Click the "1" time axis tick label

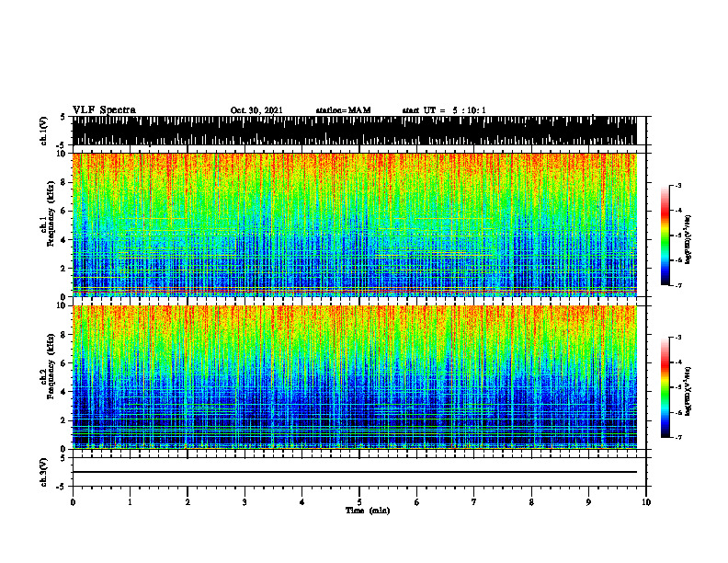point(130,502)
